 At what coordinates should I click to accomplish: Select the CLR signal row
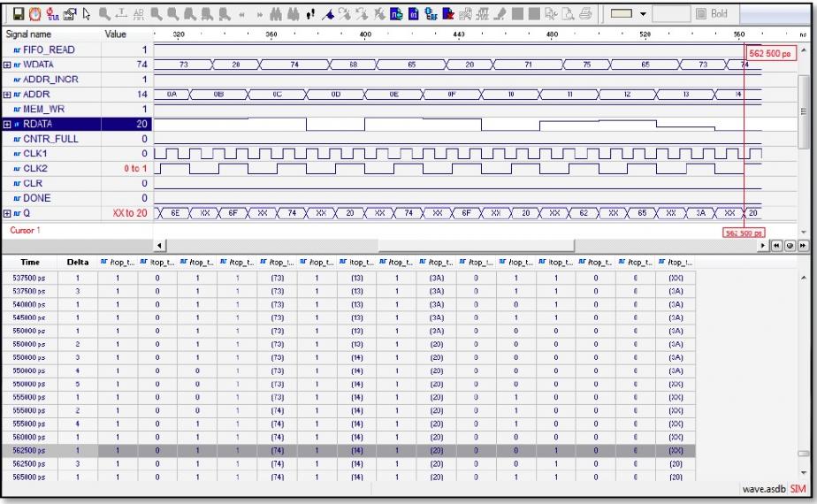[33, 183]
